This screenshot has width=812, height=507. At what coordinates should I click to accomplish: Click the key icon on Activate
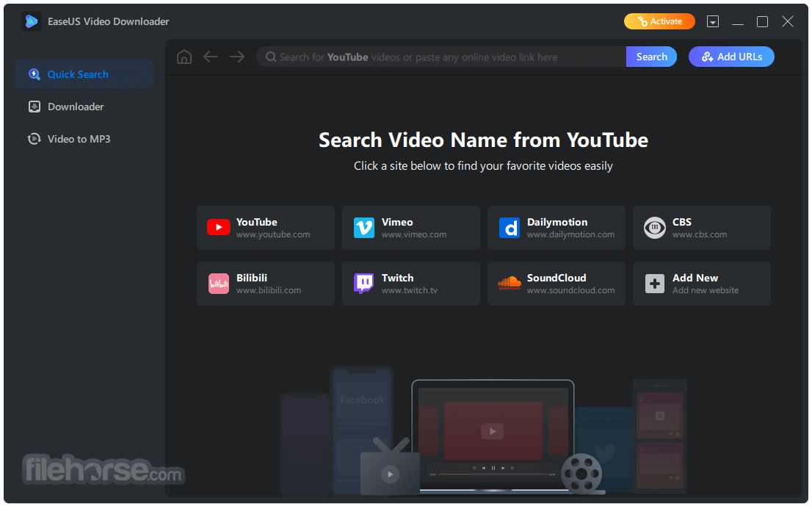coord(642,21)
